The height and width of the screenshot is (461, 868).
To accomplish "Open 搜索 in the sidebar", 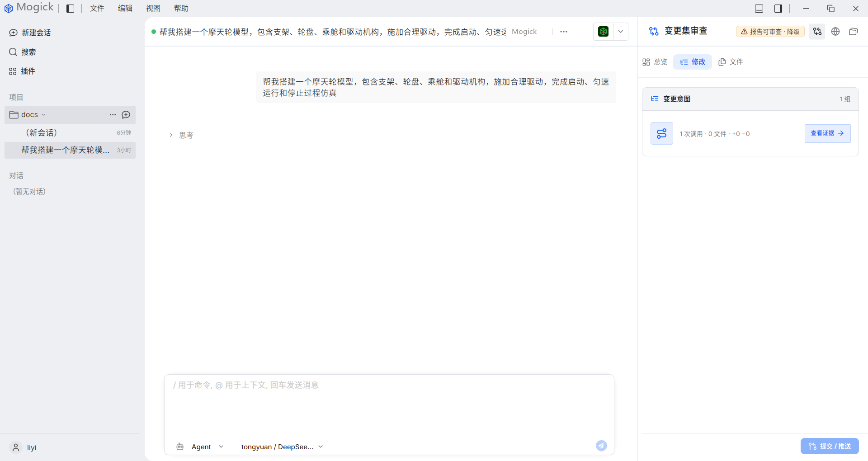I will pos(23,52).
